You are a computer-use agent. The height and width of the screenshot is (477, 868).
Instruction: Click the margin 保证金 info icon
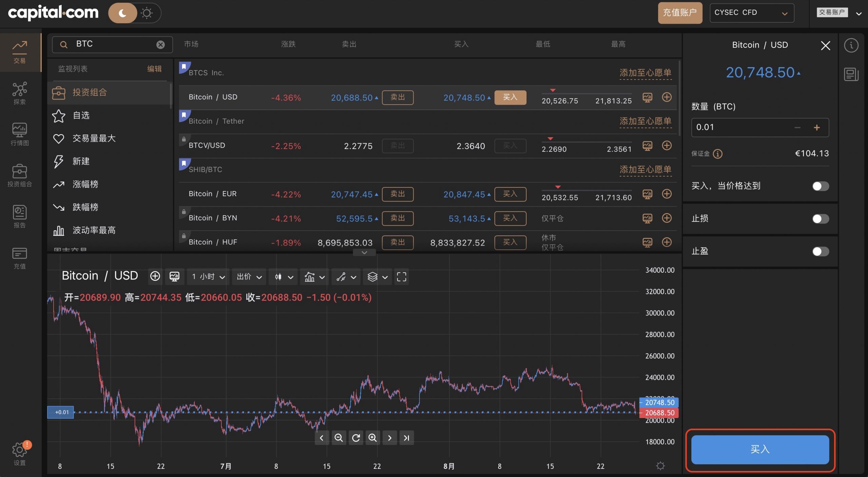(717, 154)
